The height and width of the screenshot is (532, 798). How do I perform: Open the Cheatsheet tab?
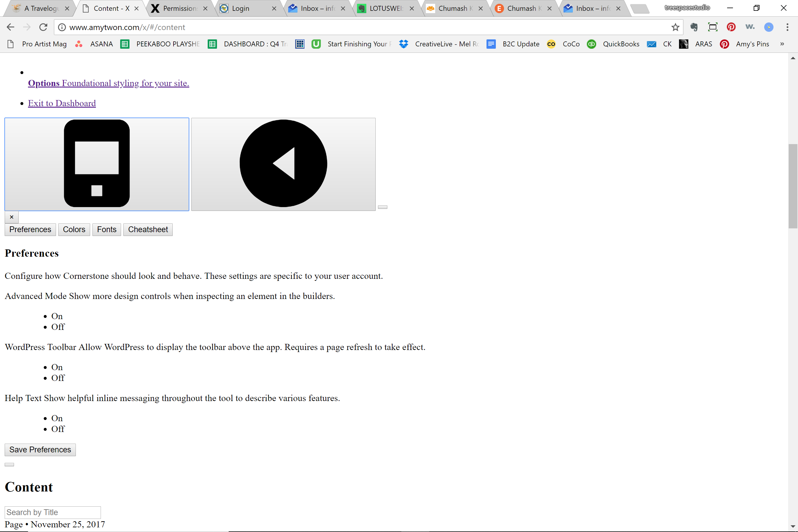(x=148, y=230)
